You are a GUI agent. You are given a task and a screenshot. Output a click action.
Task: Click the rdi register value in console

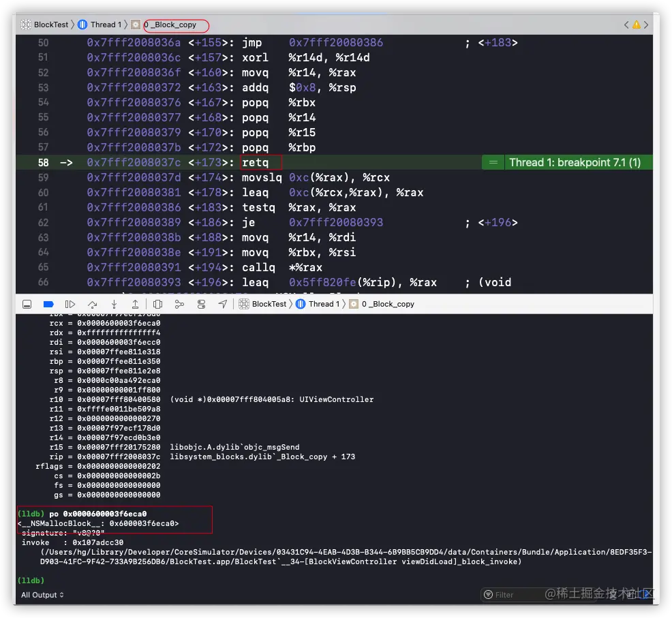point(119,343)
